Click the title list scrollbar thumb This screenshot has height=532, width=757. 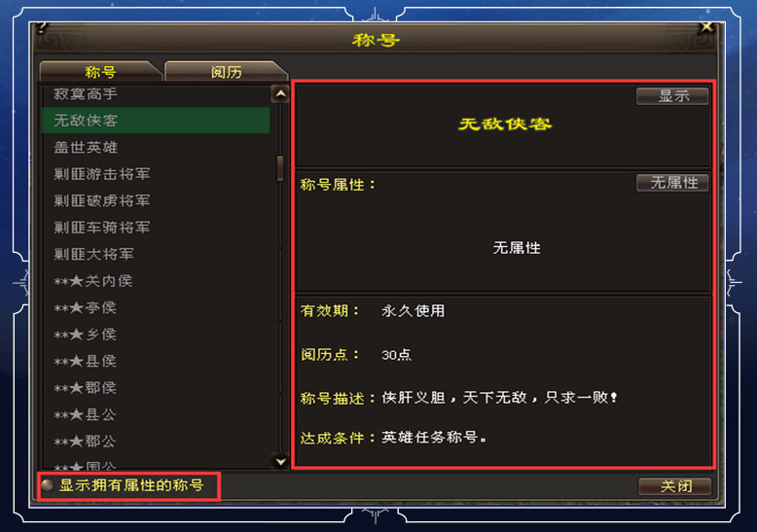(280, 168)
